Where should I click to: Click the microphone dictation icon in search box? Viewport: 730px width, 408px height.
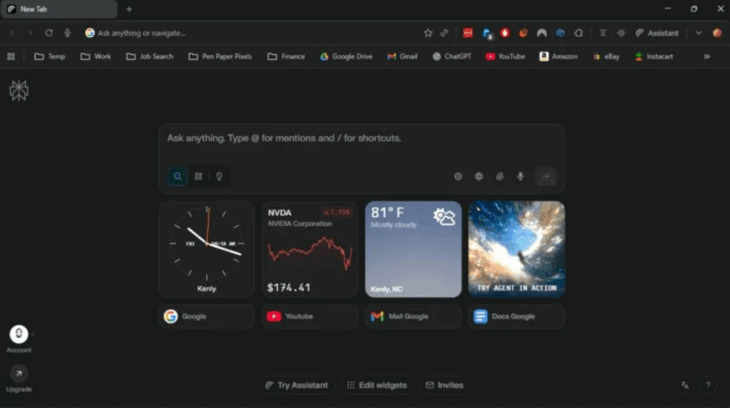(520, 177)
